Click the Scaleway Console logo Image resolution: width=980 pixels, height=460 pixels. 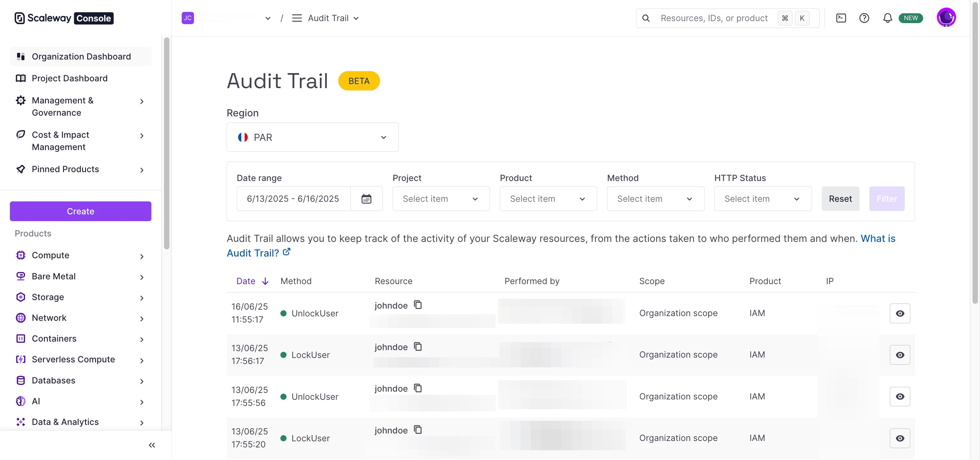coord(64,18)
